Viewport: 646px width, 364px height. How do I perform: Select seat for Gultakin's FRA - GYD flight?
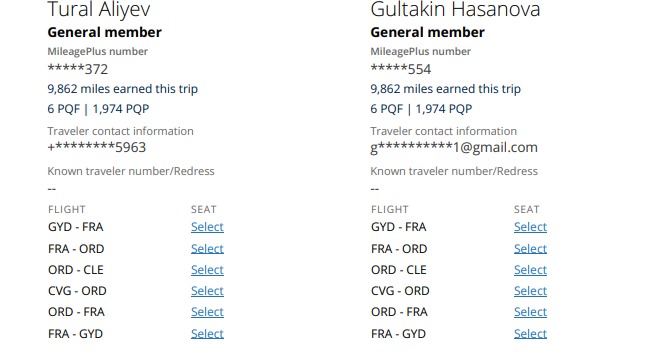[530, 334]
